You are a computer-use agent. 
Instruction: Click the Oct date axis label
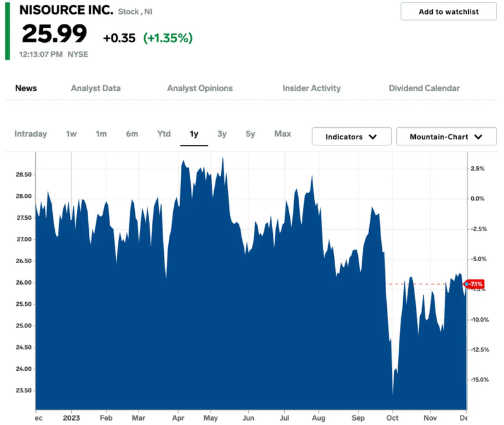[x=392, y=417]
